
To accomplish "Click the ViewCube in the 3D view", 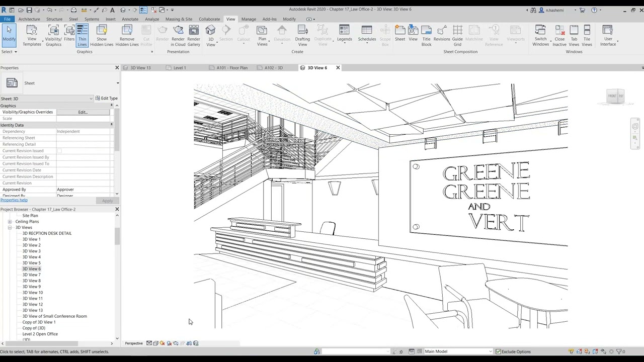I will [615, 96].
